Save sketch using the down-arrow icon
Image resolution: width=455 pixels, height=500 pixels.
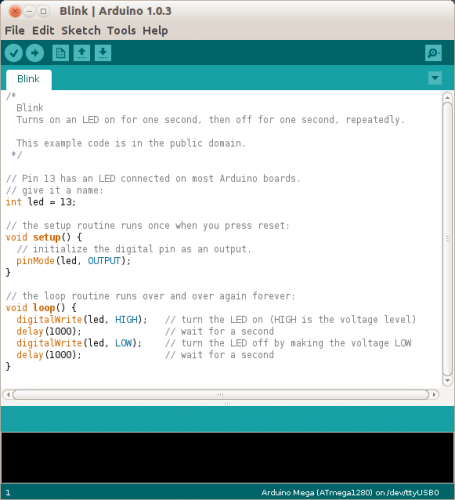pyautogui.click(x=103, y=53)
